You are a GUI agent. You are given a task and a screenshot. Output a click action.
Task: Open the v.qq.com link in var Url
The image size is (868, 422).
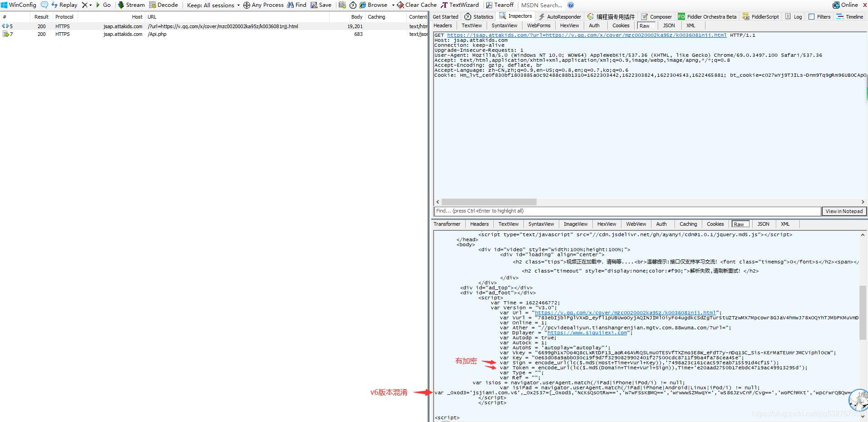click(625, 313)
